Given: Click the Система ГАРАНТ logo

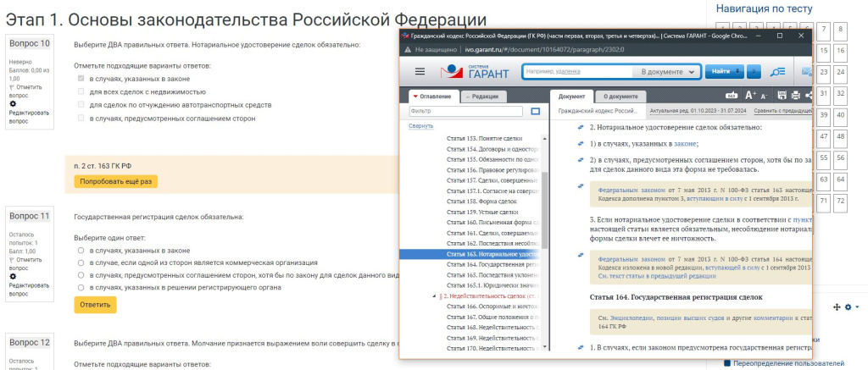Looking at the screenshot, I should click(x=474, y=72).
